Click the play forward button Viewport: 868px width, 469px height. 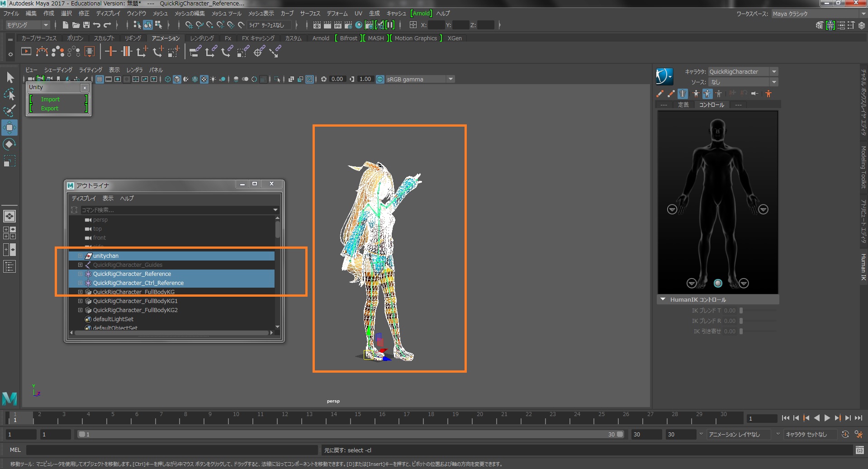point(827,418)
